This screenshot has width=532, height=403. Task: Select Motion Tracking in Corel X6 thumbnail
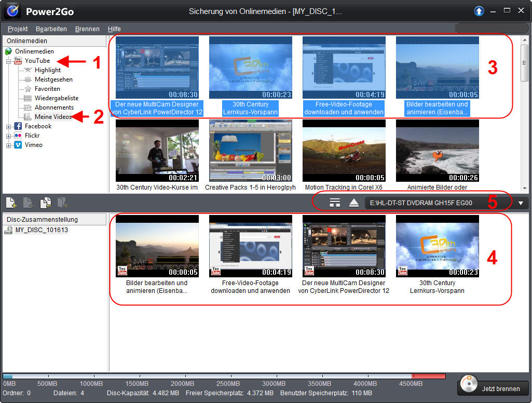point(344,151)
